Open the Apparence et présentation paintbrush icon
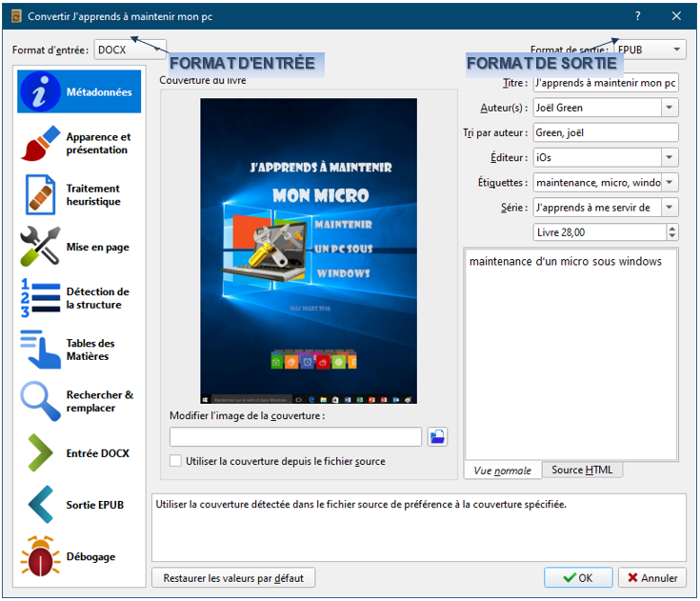 [40, 143]
